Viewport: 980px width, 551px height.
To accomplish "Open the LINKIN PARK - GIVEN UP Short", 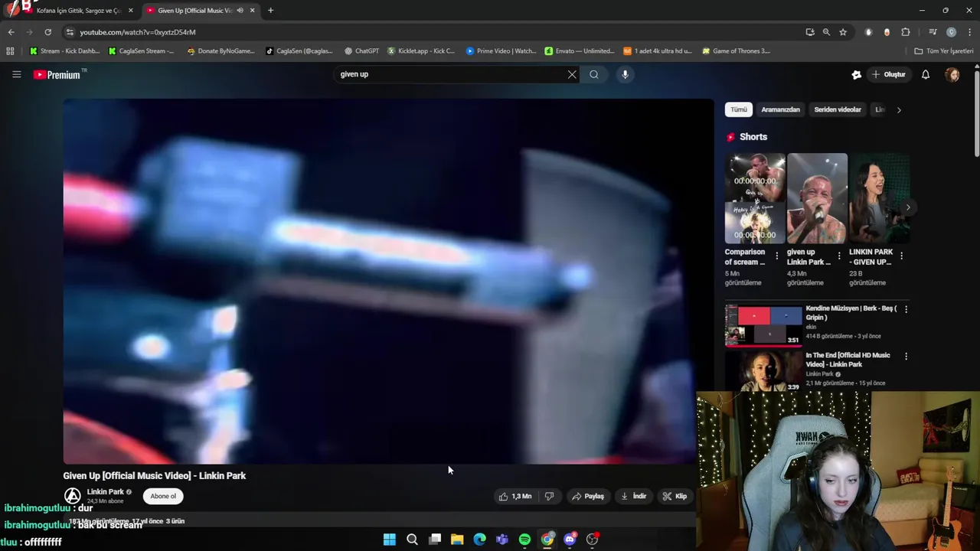I will (x=879, y=198).
